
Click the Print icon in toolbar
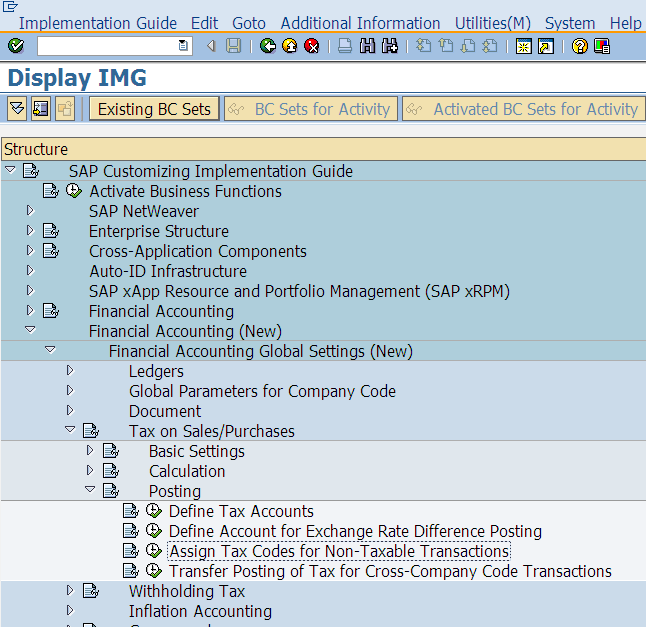point(345,46)
